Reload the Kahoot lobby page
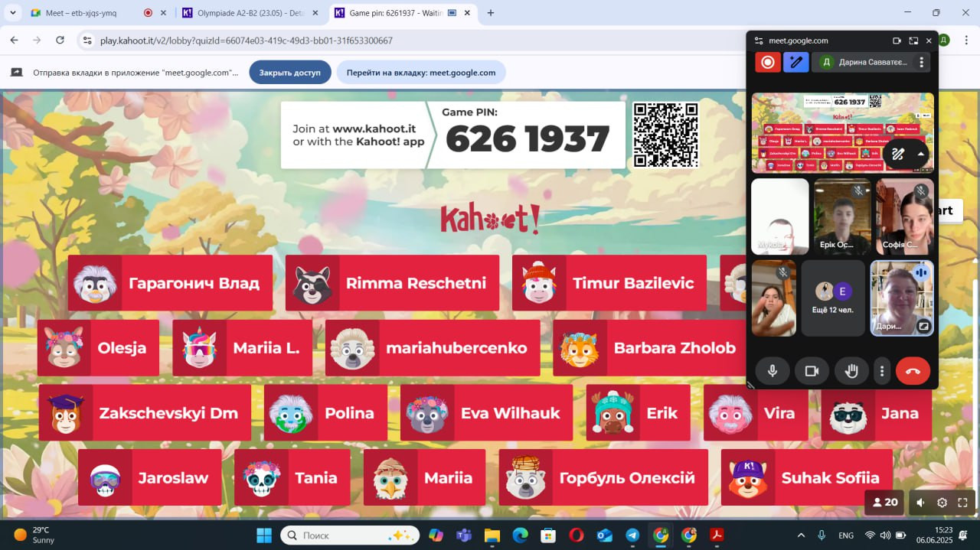Viewport: 980px width, 550px height. [x=60, y=41]
